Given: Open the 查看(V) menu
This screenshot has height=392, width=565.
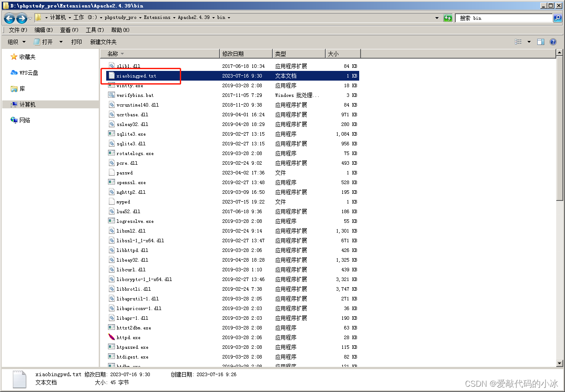Looking at the screenshot, I should pyautogui.click(x=69, y=30).
